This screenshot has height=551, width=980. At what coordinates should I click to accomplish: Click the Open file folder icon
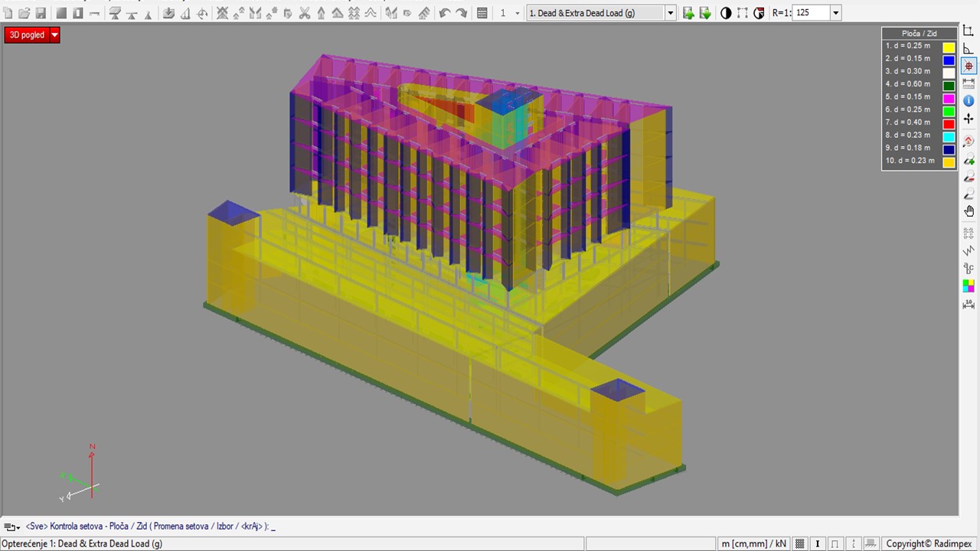[x=24, y=13]
